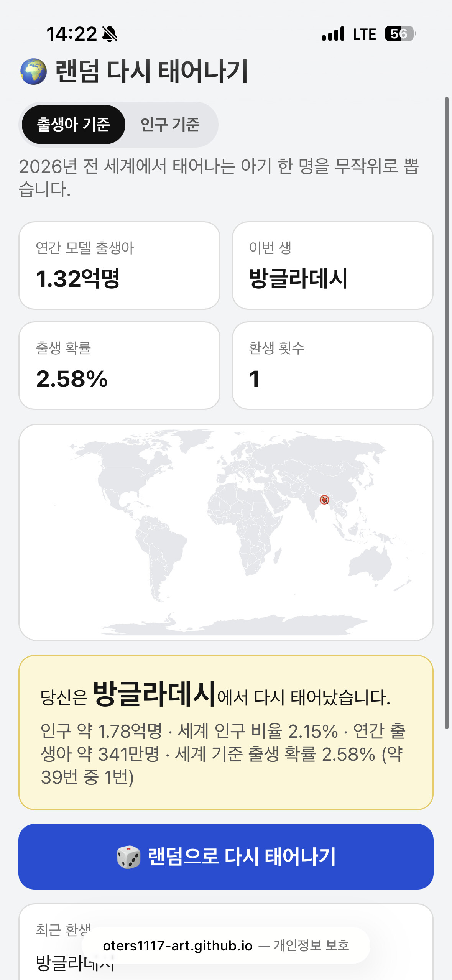Screen dimensions: 452x980
Task: Tap the cellular signal bars icon
Action: [333, 34]
